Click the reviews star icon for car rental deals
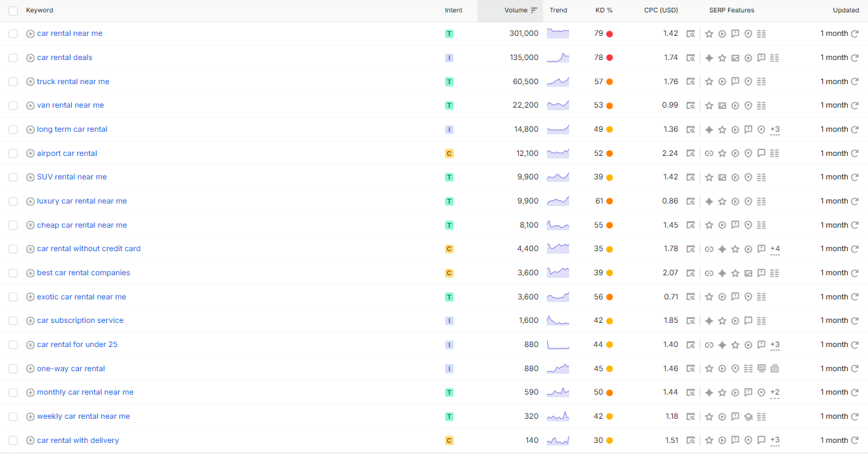Screen dimensions: 868x454 (x=722, y=58)
